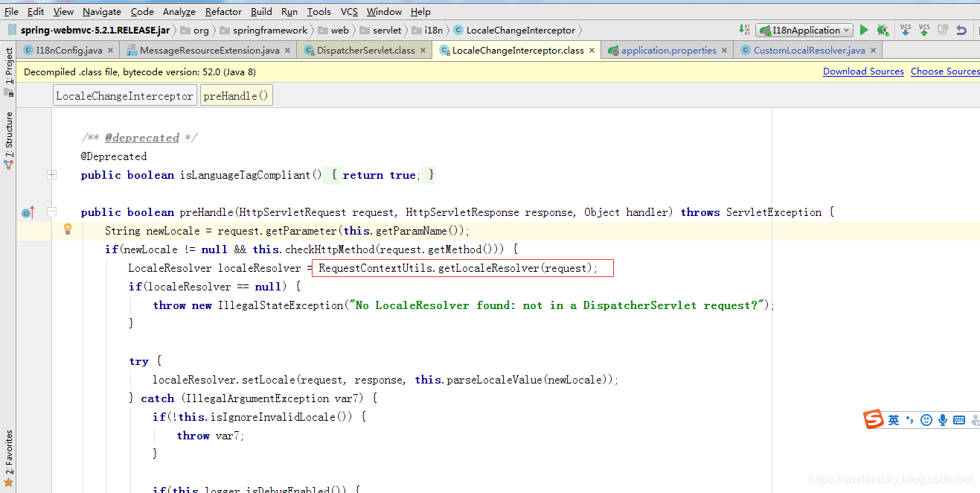Viewport: 980px width, 493px height.
Task: Click the override marker gutter icon at preHandle
Action: (x=28, y=213)
